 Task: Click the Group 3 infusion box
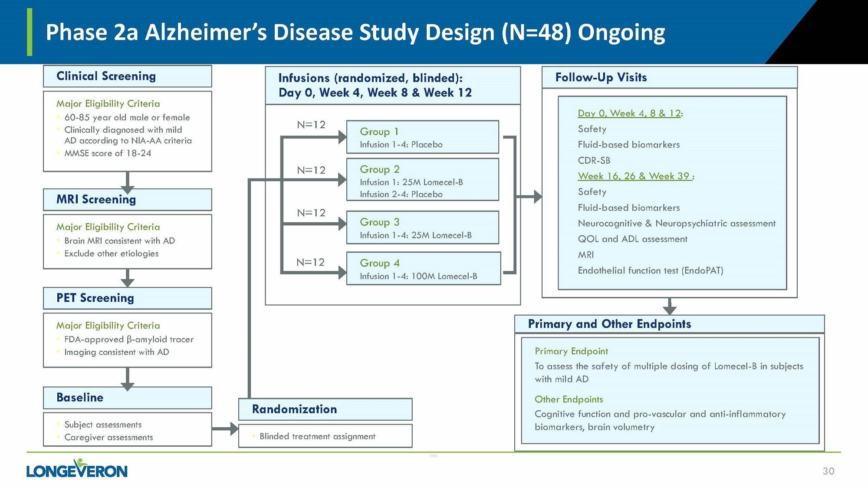pos(422,228)
